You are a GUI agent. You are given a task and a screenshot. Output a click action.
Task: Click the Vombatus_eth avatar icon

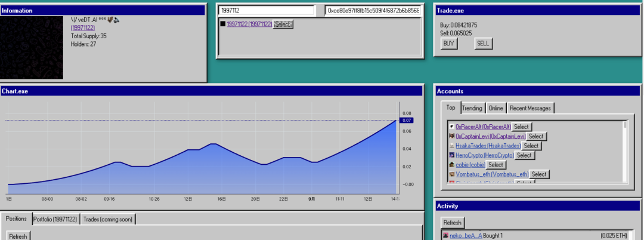(x=452, y=174)
